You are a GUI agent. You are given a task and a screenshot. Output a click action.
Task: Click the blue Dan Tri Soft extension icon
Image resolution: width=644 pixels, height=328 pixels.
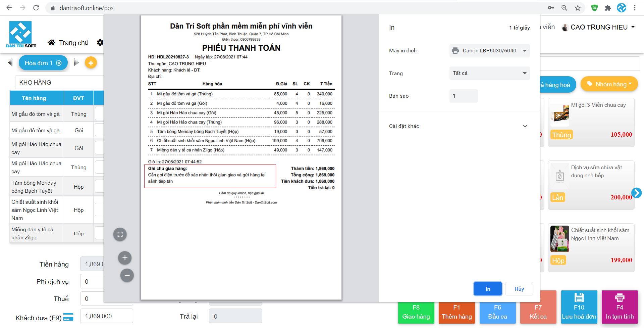coord(622,8)
